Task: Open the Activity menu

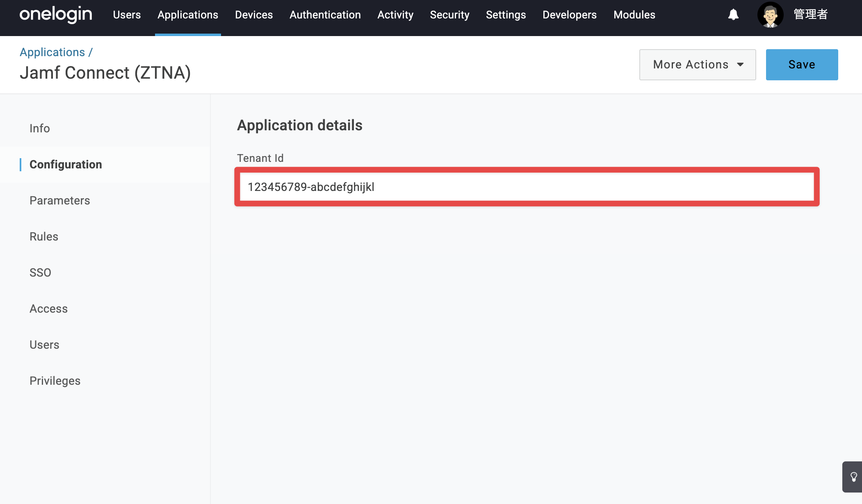Action: (395, 15)
